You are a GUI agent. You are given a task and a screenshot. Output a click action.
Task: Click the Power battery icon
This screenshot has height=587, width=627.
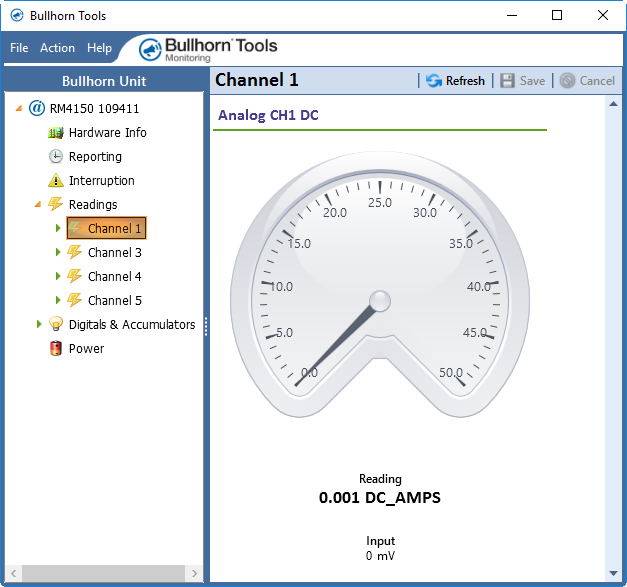coord(56,349)
